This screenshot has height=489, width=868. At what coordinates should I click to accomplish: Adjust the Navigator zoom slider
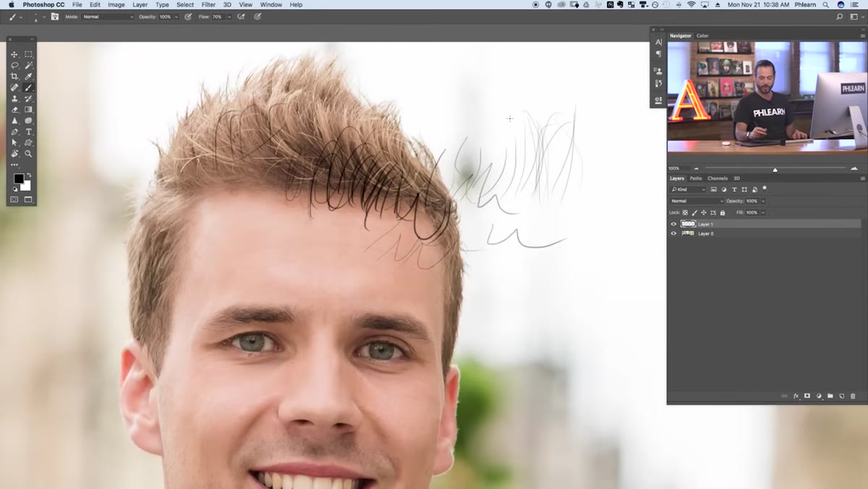point(775,169)
